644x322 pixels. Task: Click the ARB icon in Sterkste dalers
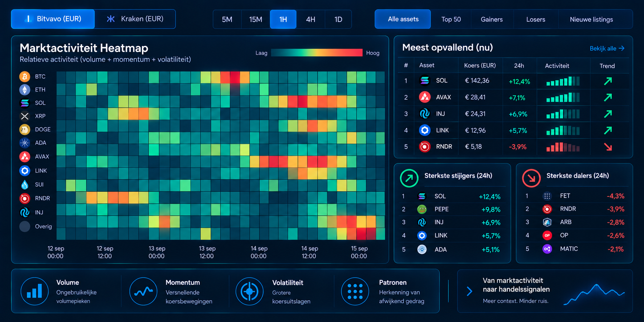click(547, 222)
